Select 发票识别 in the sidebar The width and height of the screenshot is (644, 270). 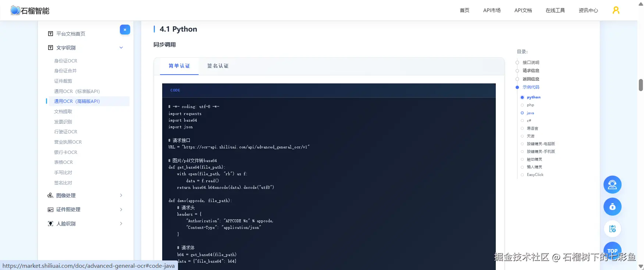63,122
